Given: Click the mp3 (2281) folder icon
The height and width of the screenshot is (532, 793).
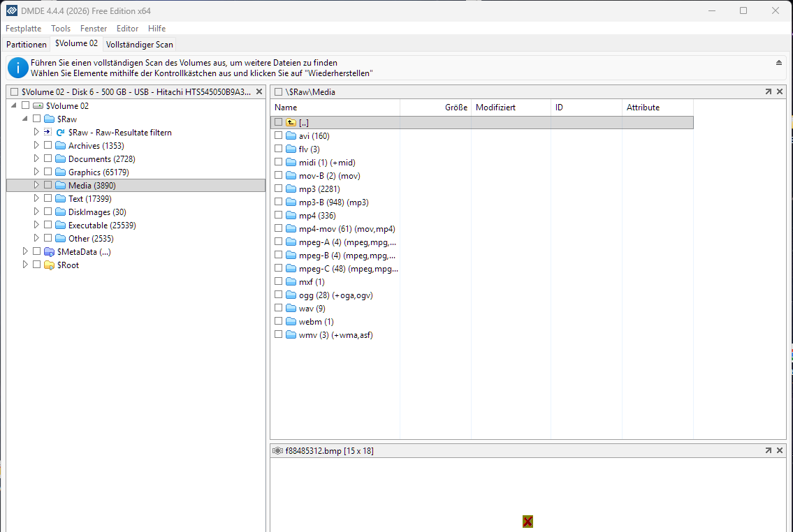Looking at the screenshot, I should [291, 189].
